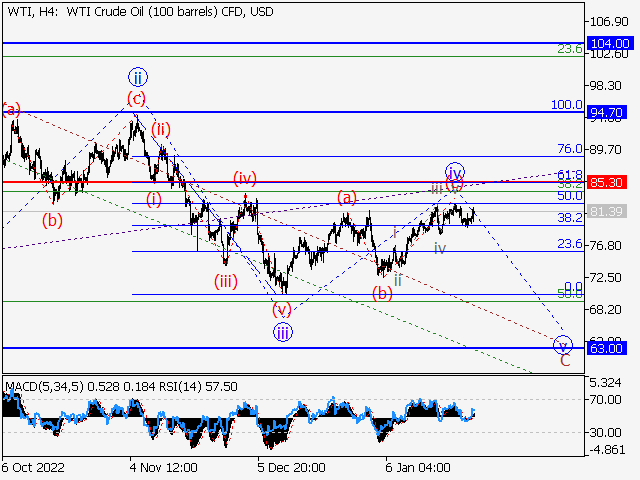Click the circled blue v wave label
This screenshot has height=480, width=640.
point(563,346)
